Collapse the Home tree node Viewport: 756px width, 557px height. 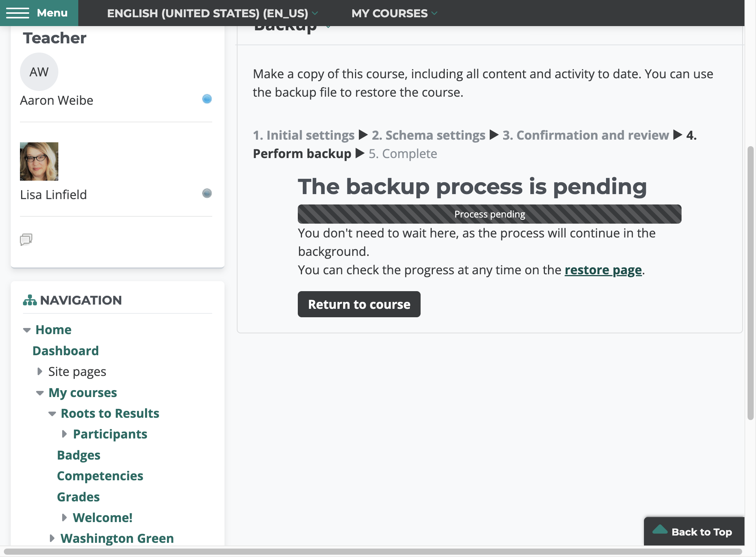pyautogui.click(x=26, y=330)
